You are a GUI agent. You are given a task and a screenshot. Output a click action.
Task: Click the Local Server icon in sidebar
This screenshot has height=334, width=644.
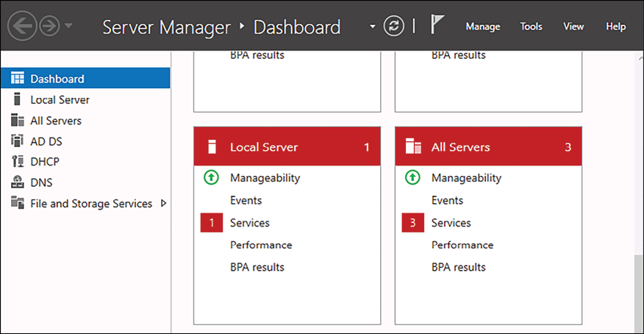pos(17,99)
